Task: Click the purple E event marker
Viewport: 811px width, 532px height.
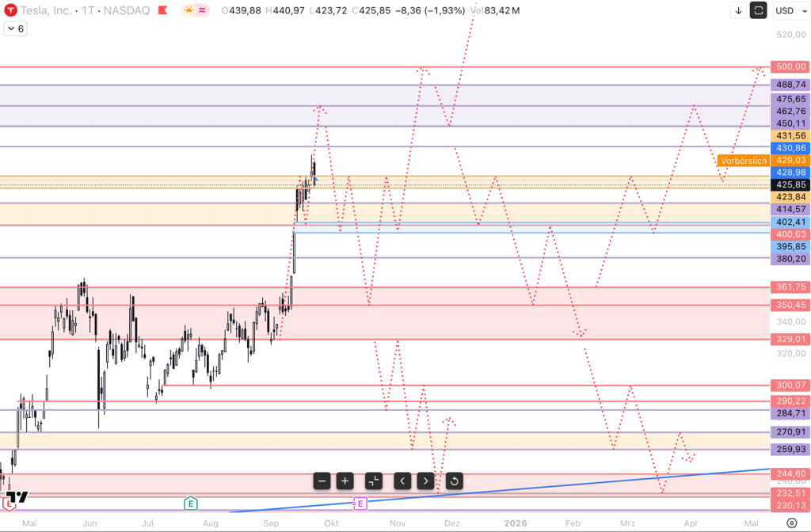Action: [360, 503]
